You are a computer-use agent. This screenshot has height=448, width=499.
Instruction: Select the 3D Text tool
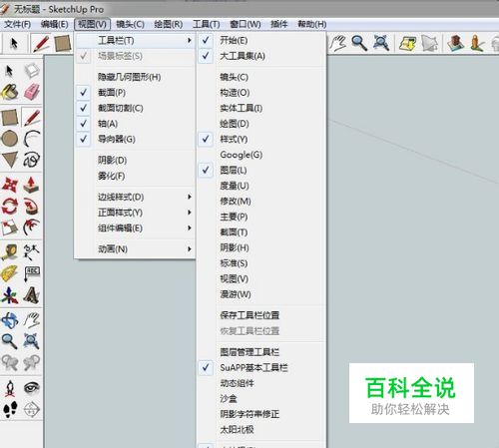(x=32, y=295)
